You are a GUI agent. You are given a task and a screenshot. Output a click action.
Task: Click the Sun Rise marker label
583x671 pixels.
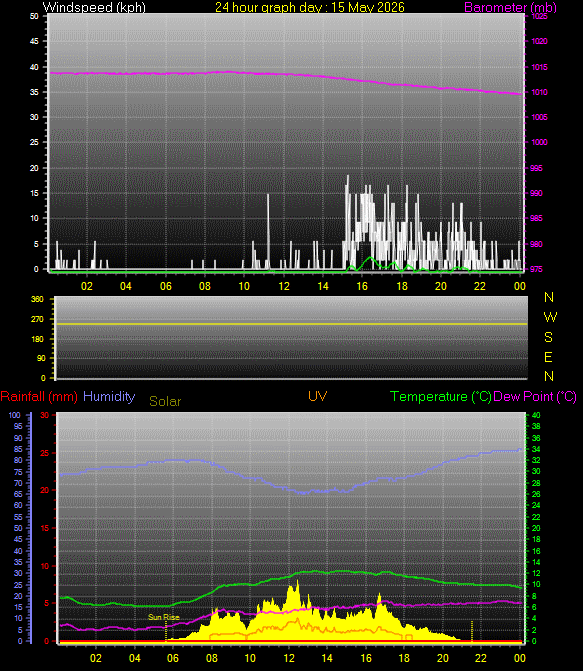point(164,617)
